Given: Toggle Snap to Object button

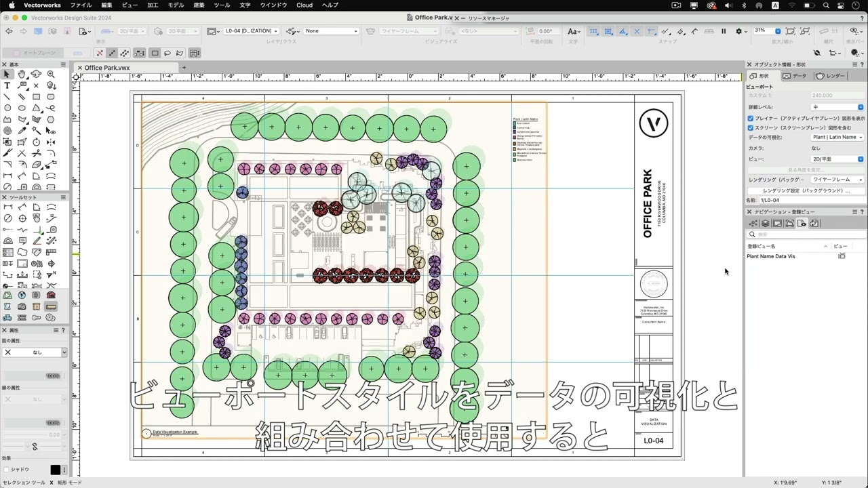Looking at the screenshot, I should [608, 31].
